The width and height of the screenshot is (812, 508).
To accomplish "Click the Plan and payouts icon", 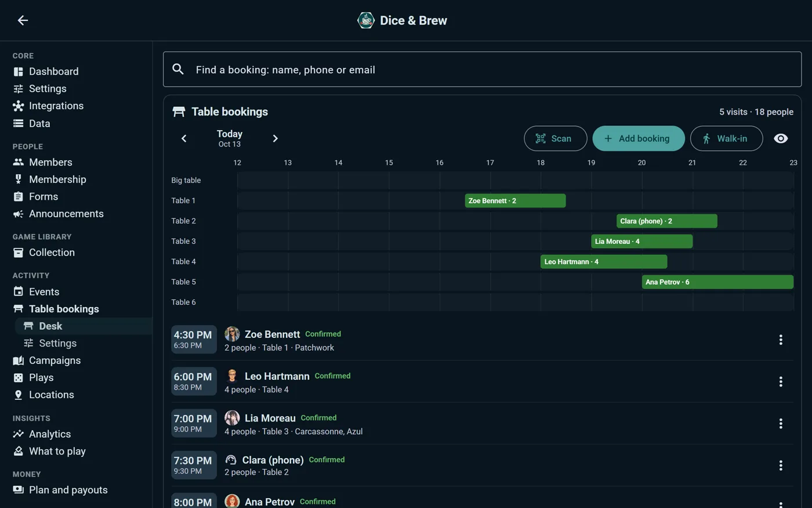I will (x=19, y=490).
